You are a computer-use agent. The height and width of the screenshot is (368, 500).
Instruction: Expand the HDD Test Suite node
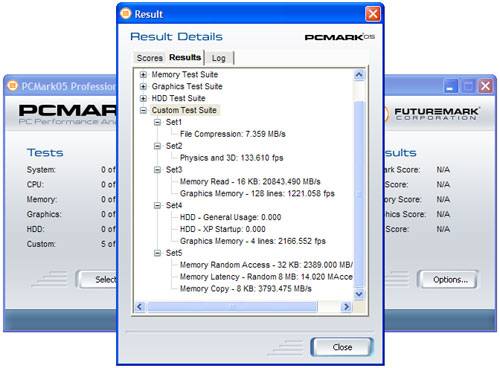tap(143, 98)
